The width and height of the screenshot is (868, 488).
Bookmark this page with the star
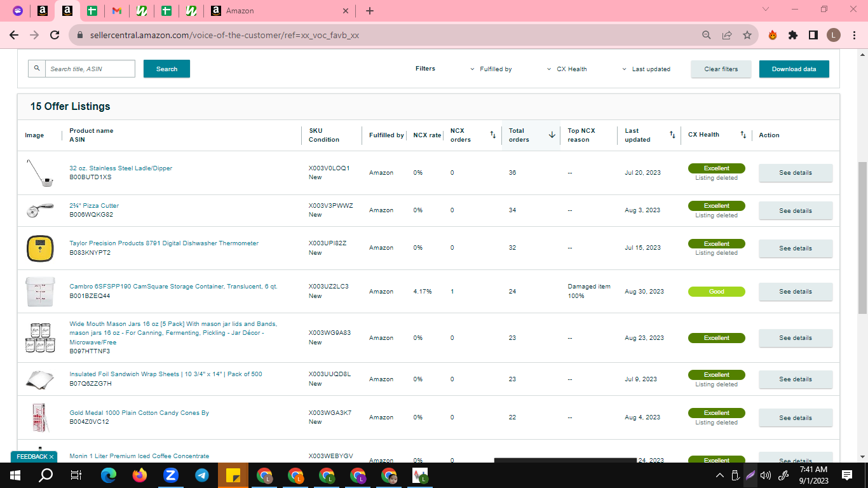(x=747, y=35)
